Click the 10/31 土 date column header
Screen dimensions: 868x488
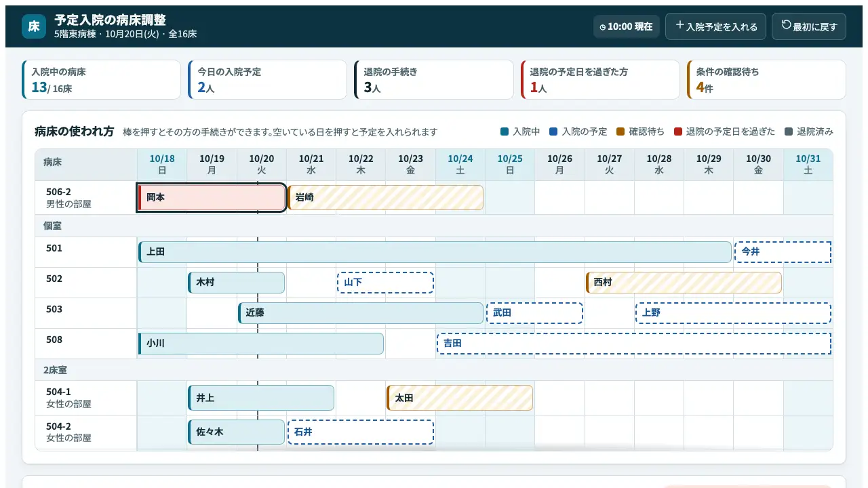click(x=808, y=165)
